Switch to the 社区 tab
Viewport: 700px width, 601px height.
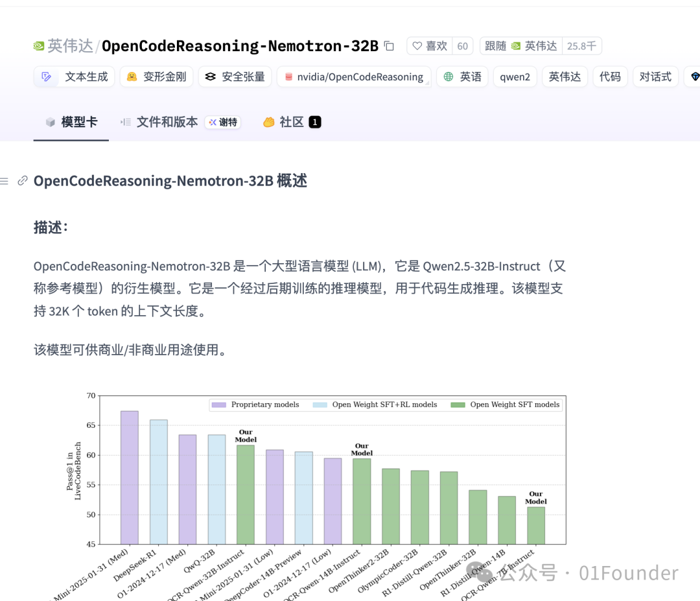pos(292,122)
